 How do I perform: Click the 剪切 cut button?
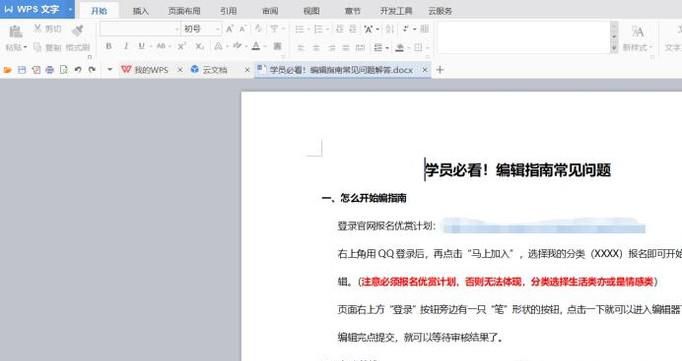pyautogui.click(x=48, y=29)
